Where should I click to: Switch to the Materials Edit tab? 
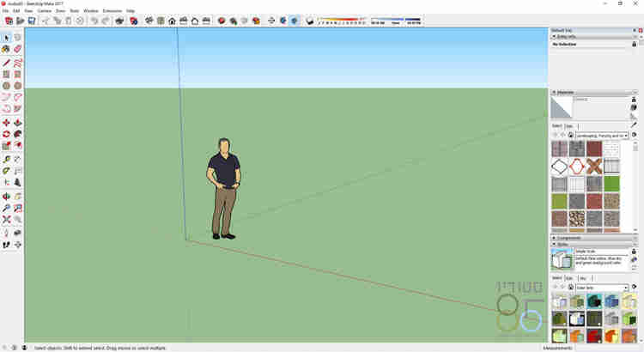coord(568,126)
